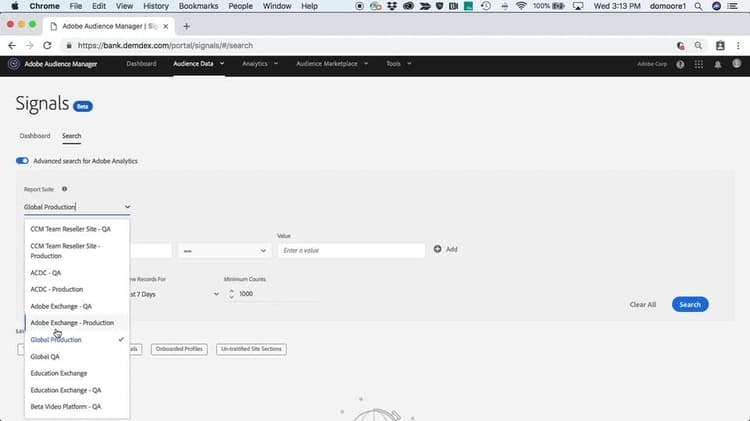Open a new browser tab
Image resolution: width=750 pixels, height=421 pixels.
click(187, 26)
